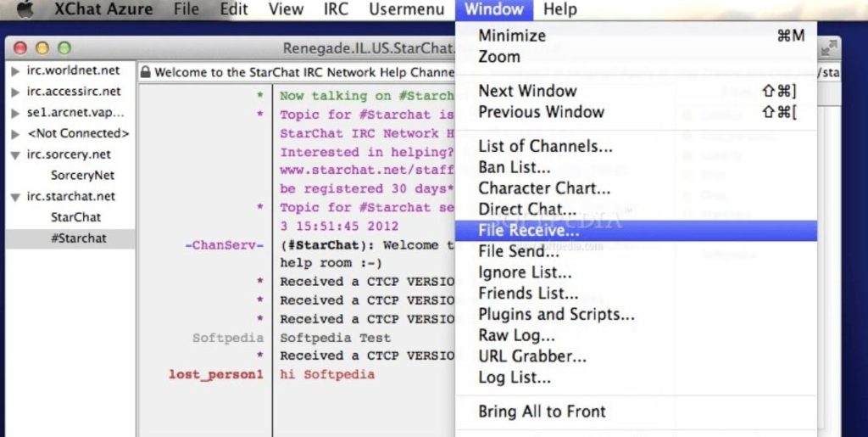Image resolution: width=868 pixels, height=437 pixels.
Task: Open the Usermenu menu
Action: (406, 9)
